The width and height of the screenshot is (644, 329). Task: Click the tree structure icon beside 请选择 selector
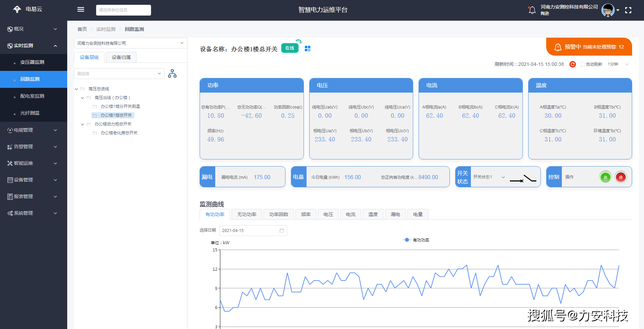click(x=172, y=73)
